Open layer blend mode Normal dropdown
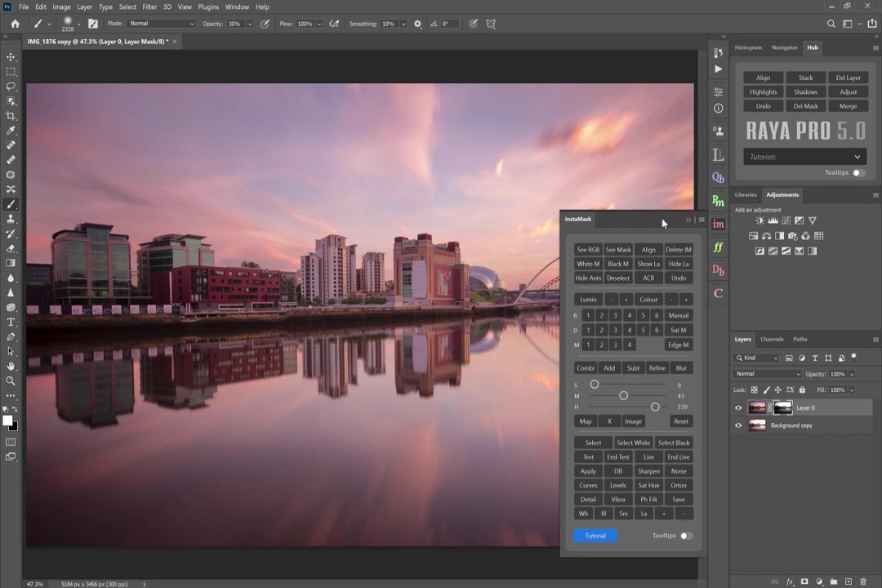Image resolution: width=882 pixels, height=588 pixels. click(767, 374)
